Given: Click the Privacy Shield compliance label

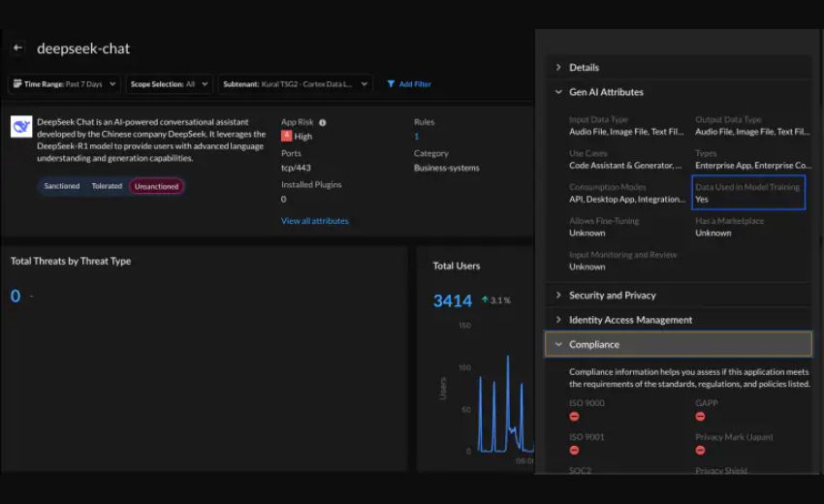Looking at the screenshot, I should click(721, 470).
